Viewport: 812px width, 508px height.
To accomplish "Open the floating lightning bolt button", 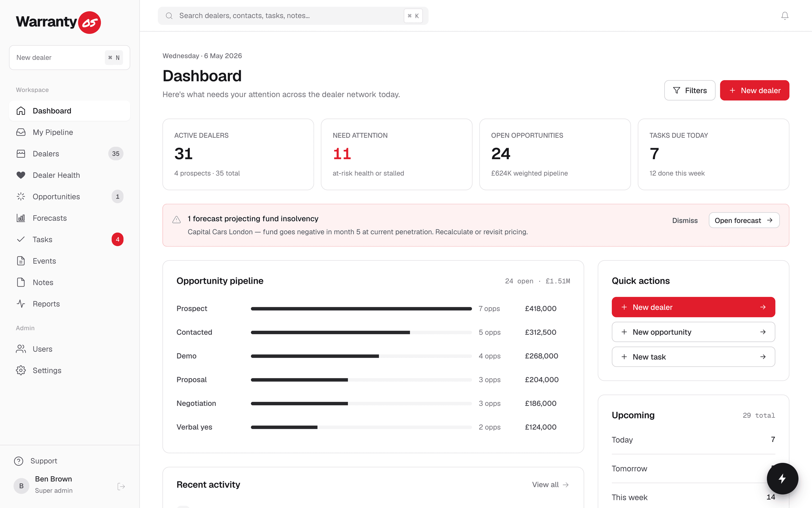I will (782, 478).
